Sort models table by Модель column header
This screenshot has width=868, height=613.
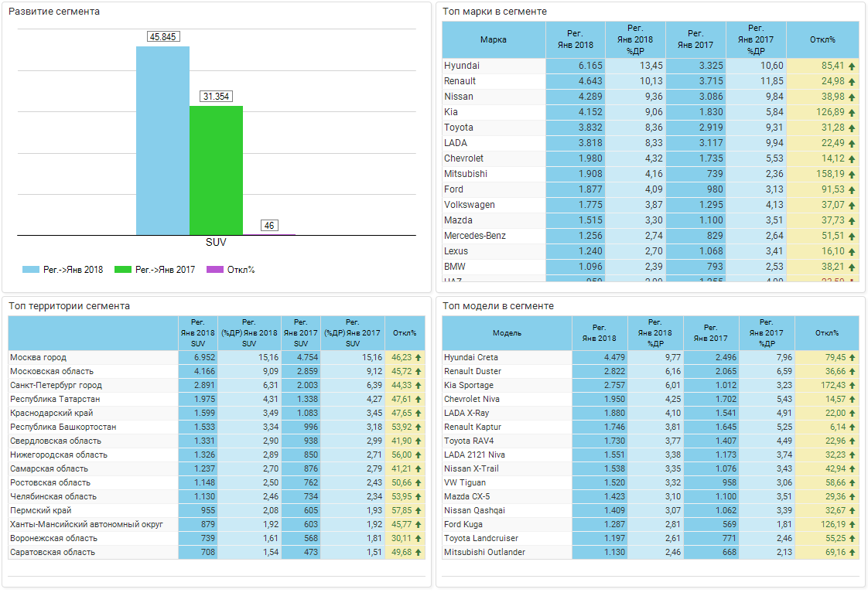pos(507,333)
